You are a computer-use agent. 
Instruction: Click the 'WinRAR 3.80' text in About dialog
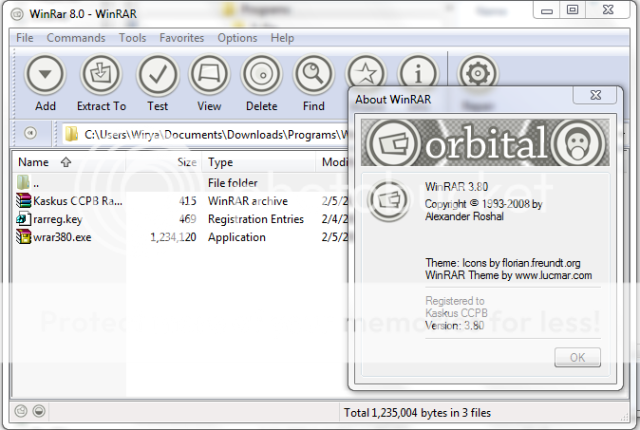tap(456, 187)
